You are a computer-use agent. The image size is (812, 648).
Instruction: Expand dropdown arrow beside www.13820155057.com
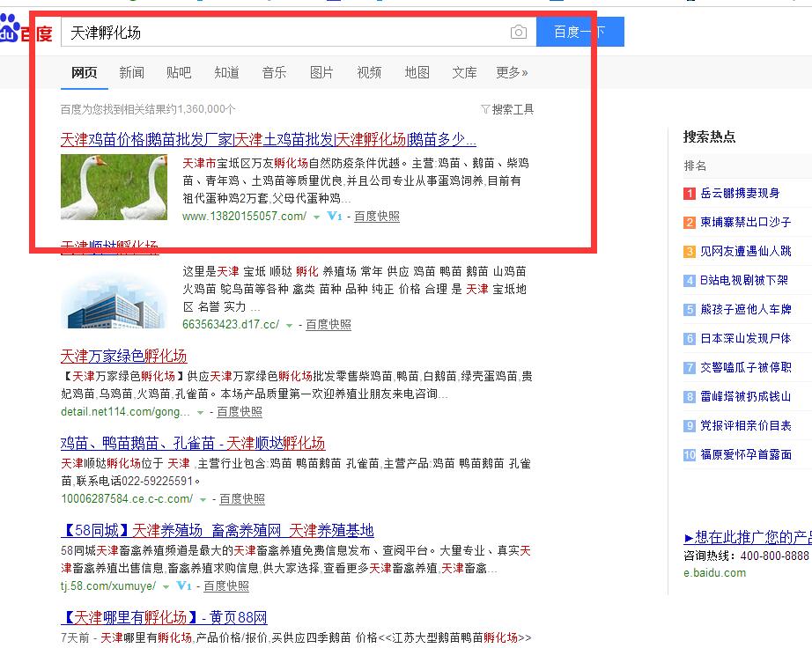(x=316, y=217)
